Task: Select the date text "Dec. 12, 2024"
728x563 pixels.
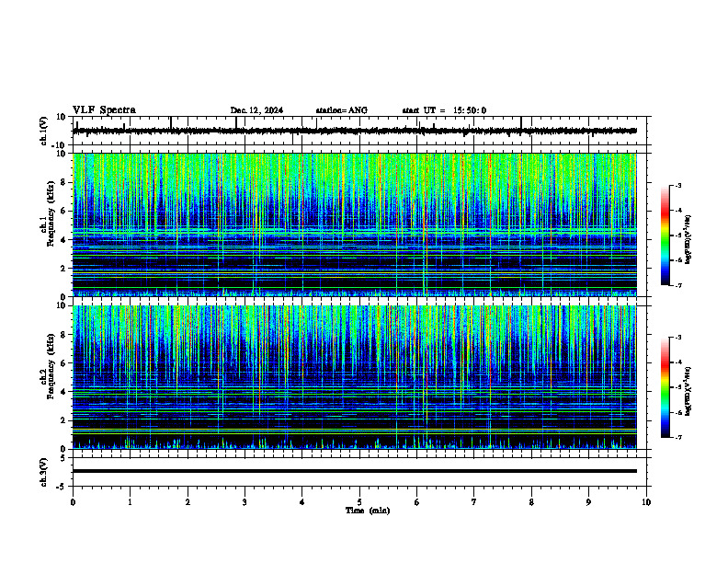Action: pyautogui.click(x=256, y=110)
